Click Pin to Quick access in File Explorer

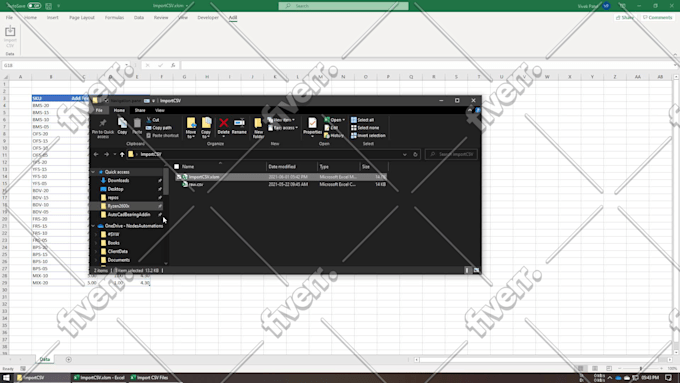click(103, 128)
